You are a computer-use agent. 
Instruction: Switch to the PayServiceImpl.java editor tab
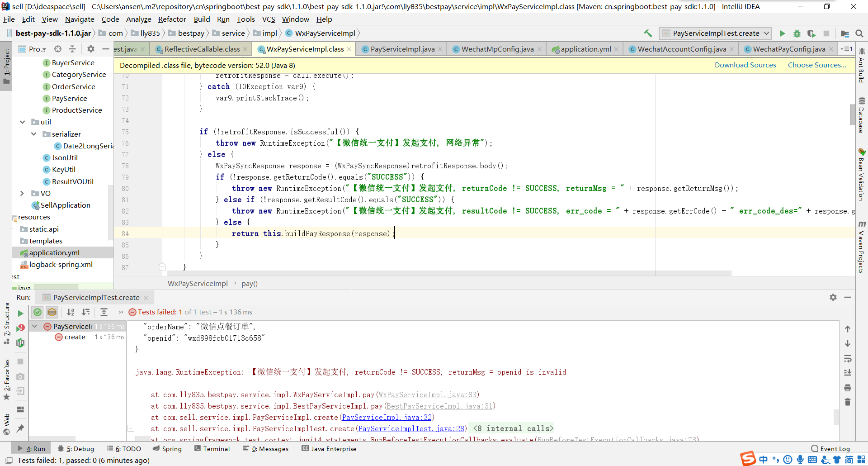pos(402,49)
